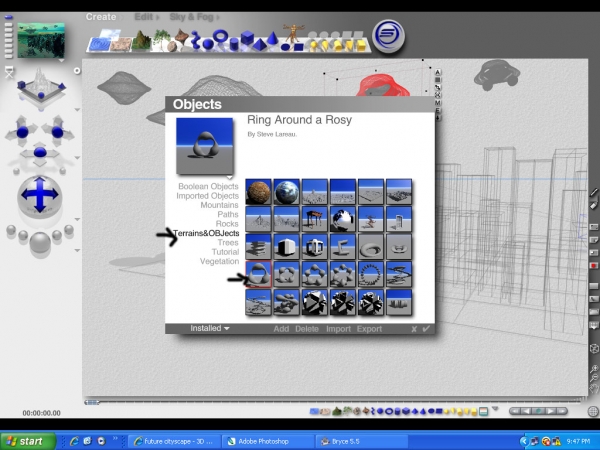Expand triangle beside view control
600x450 pixels.
(77, 110)
